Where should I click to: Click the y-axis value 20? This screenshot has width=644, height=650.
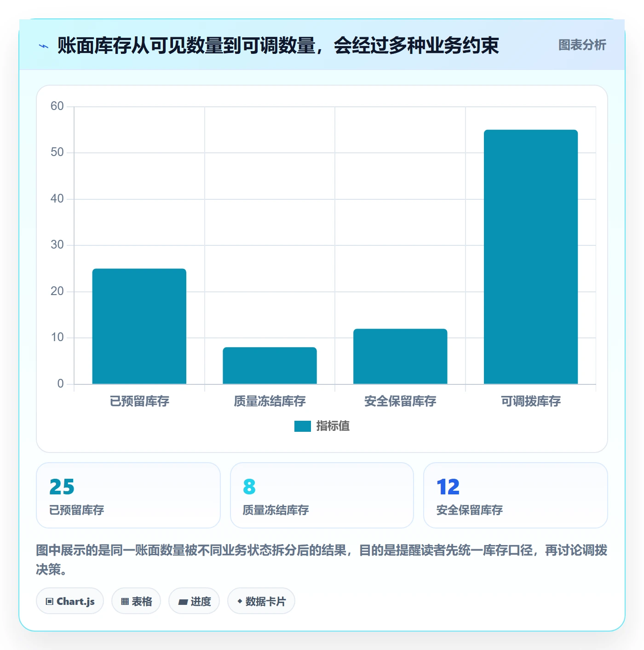pos(57,291)
